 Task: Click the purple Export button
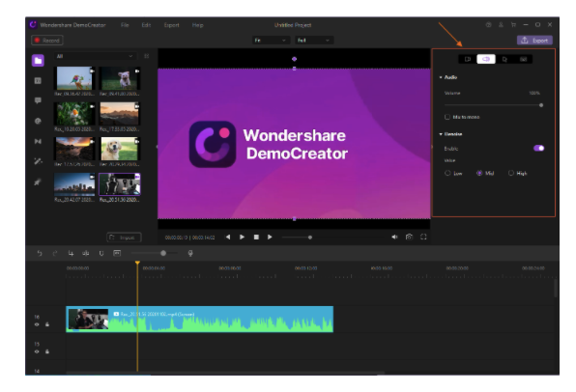pyautogui.click(x=534, y=41)
